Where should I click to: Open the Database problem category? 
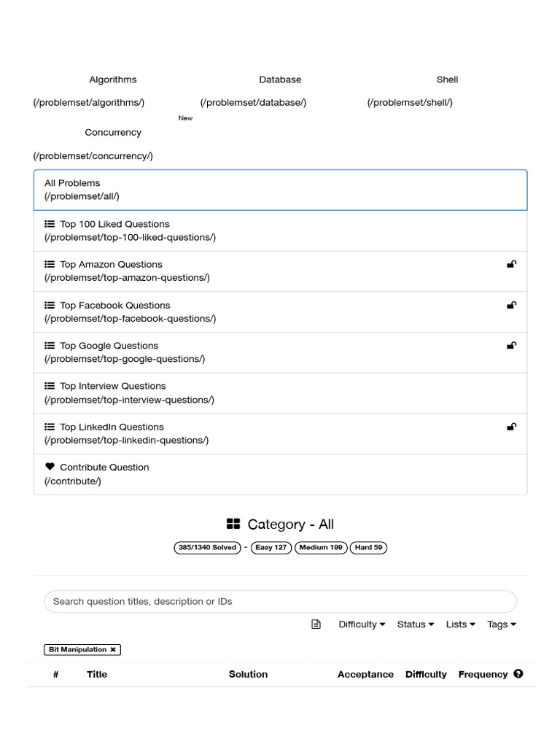[x=280, y=80]
